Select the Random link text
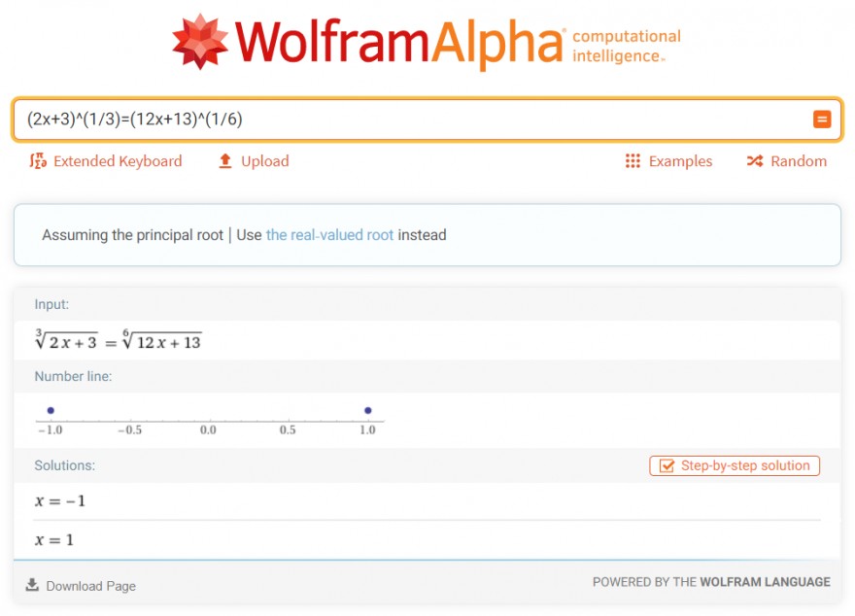The height and width of the screenshot is (616, 855). pyautogui.click(x=799, y=161)
